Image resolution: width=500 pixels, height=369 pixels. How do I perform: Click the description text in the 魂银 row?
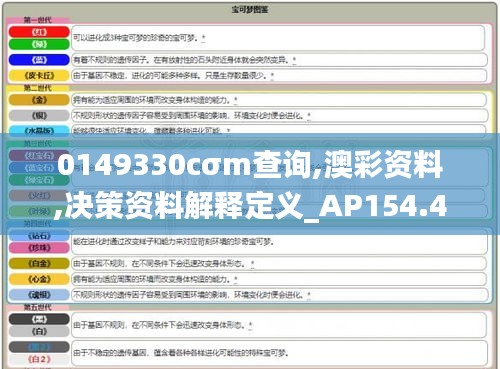point(189,295)
